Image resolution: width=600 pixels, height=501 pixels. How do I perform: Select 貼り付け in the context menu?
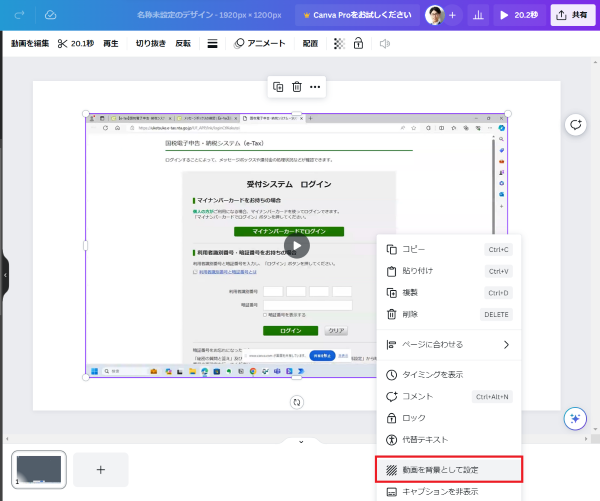point(449,271)
